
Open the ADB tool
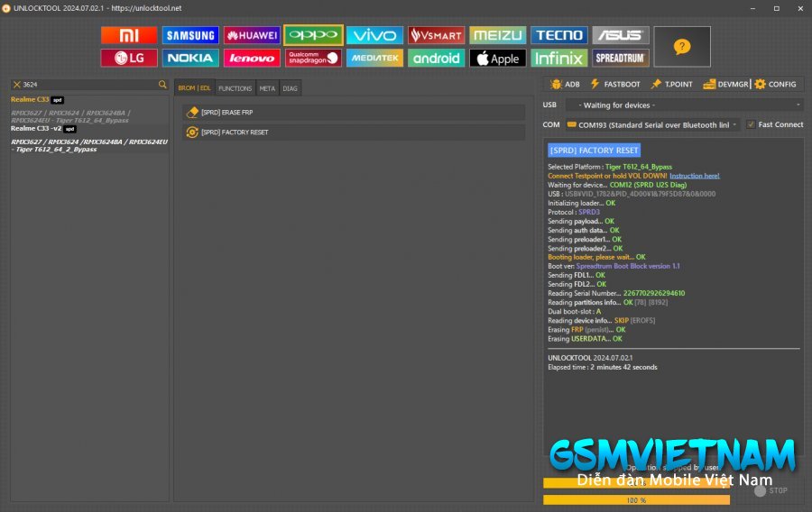pos(565,85)
